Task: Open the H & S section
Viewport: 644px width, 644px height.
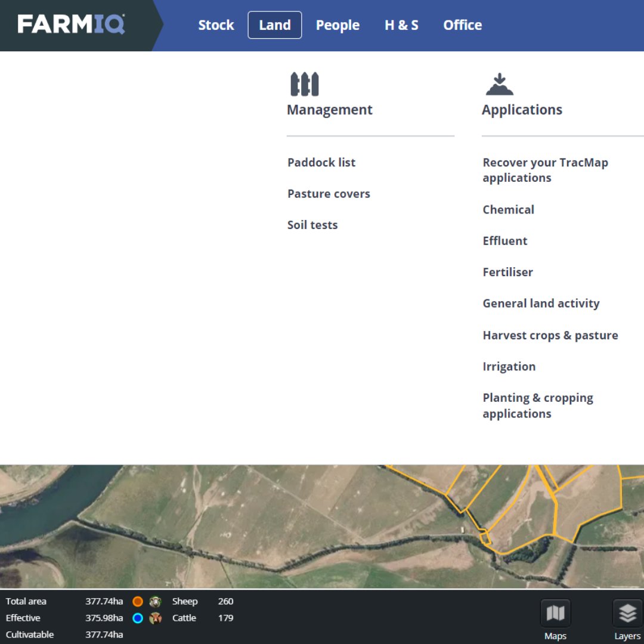Action: [x=401, y=24]
